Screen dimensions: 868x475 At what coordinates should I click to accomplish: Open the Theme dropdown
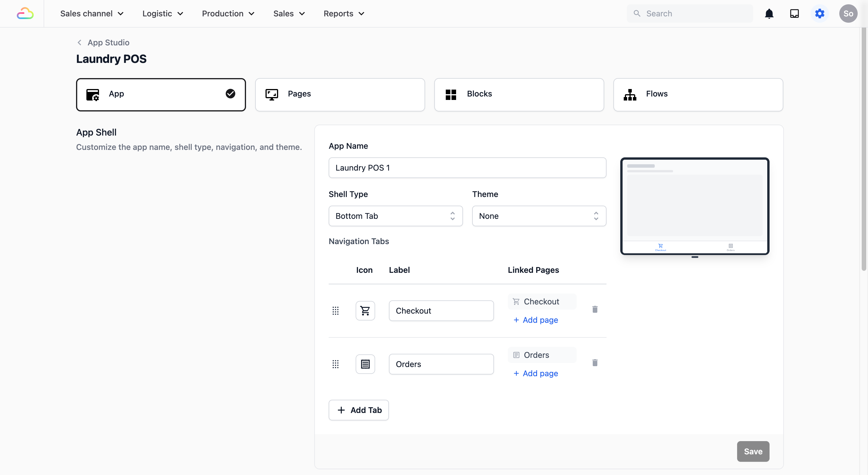coord(539,216)
